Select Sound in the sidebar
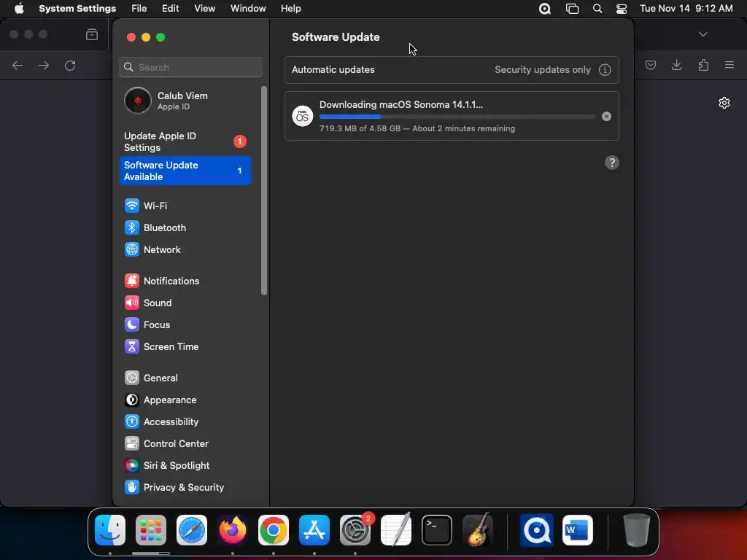The image size is (747, 560). click(x=185, y=303)
